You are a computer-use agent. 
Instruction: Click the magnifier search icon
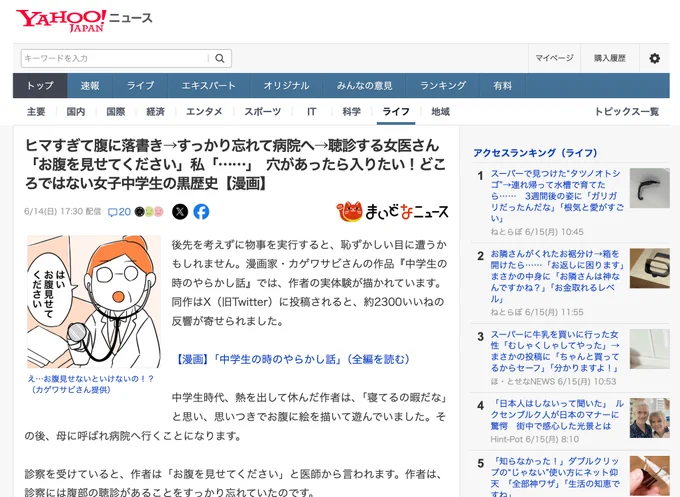[220, 58]
